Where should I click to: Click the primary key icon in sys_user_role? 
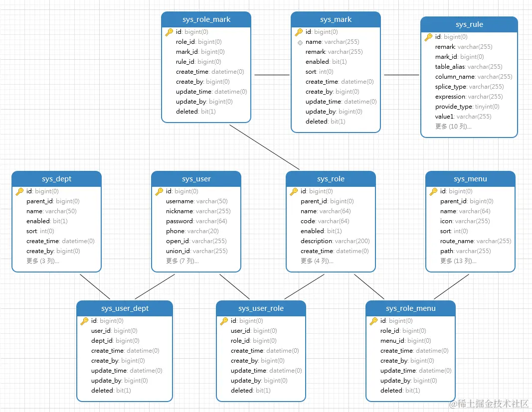[224, 321]
